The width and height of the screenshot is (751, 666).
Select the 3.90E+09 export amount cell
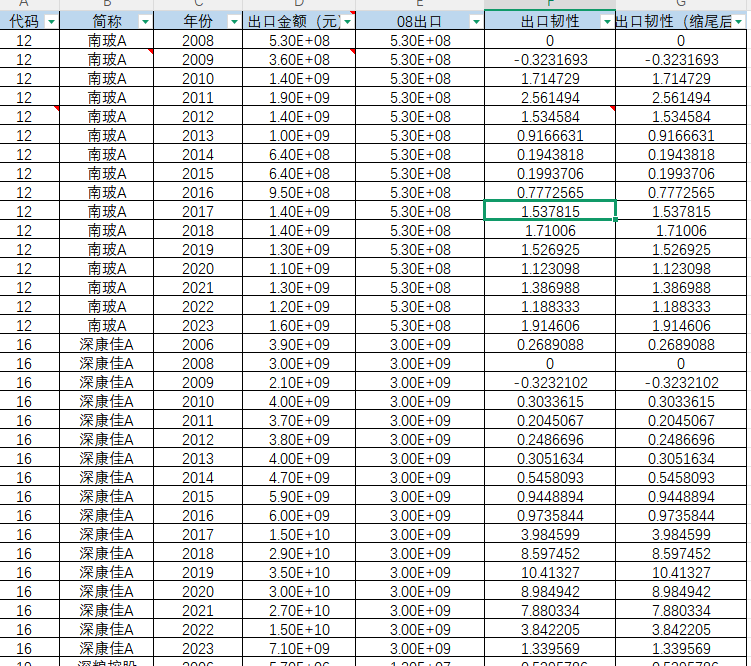(299, 344)
